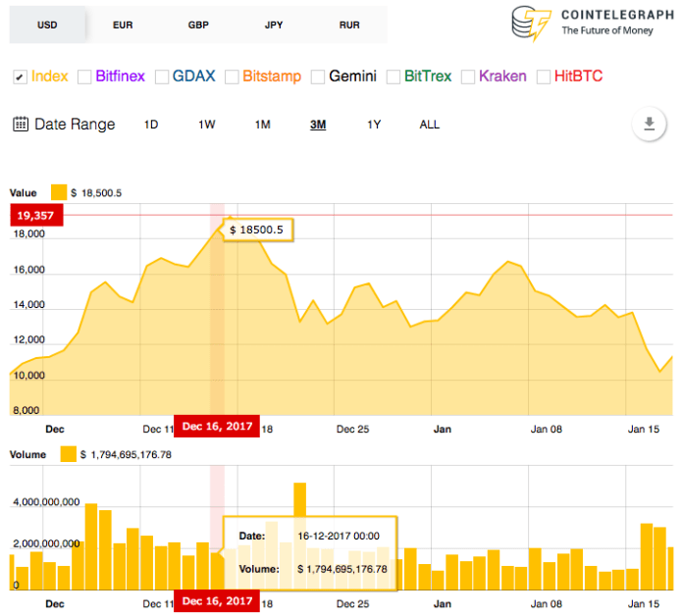Enable the Gemini checkbox
683x616 pixels.
pos(319,77)
